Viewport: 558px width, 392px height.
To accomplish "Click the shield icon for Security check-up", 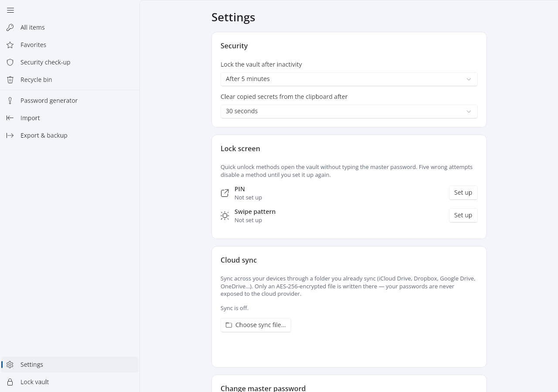I will click(10, 62).
